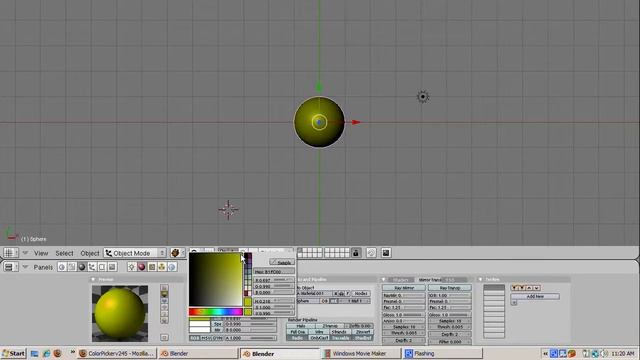Move texture channel down arrow icon

[x=536, y=288]
